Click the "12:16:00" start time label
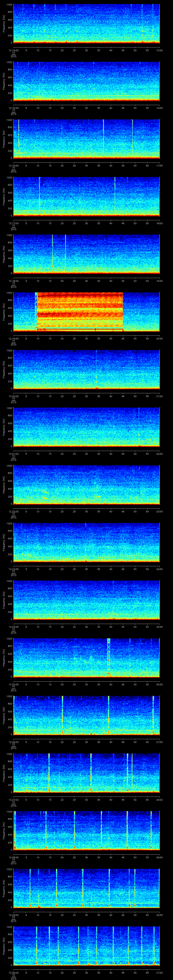The width and height of the screenshot is (173, 980). pos(13,166)
